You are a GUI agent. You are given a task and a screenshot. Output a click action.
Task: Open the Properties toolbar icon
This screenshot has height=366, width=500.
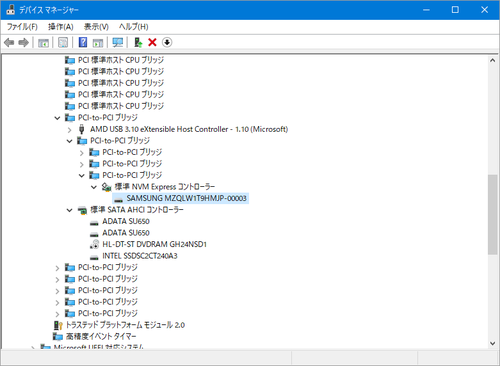click(x=63, y=42)
